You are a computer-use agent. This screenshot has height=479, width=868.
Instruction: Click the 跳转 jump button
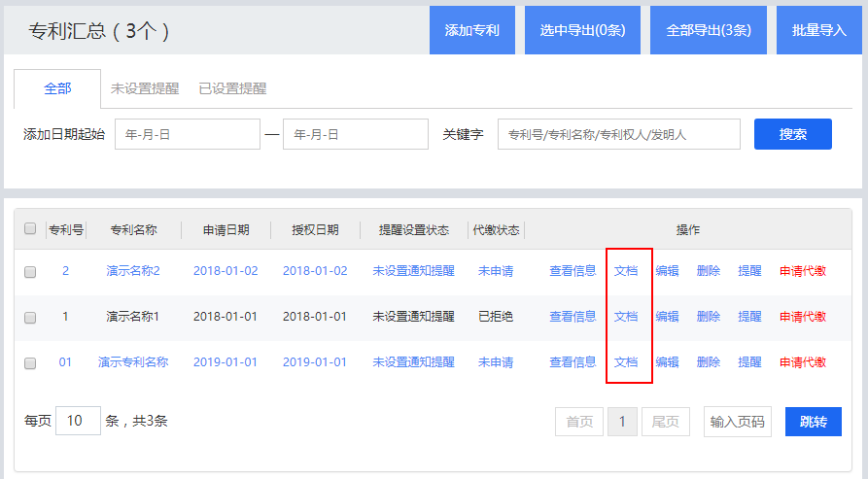coord(814,422)
